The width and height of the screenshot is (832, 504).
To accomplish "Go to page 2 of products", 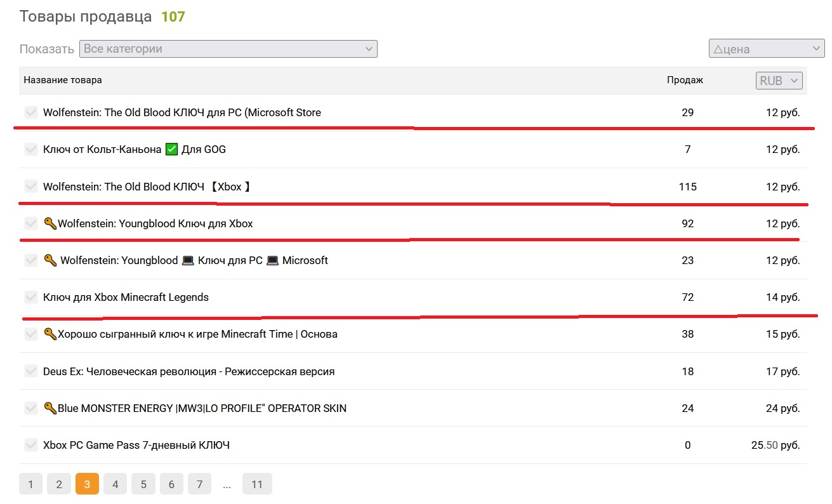I will click(x=59, y=484).
